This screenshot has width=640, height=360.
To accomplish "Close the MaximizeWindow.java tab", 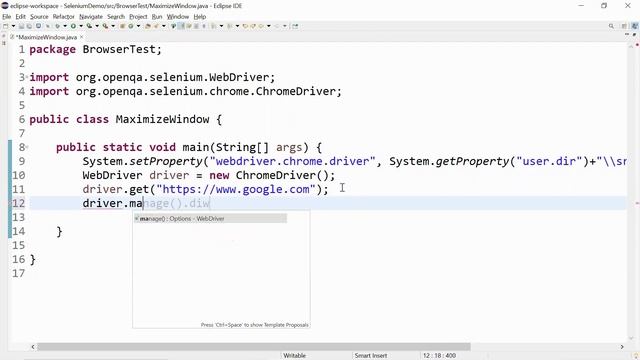I will point(82,37).
